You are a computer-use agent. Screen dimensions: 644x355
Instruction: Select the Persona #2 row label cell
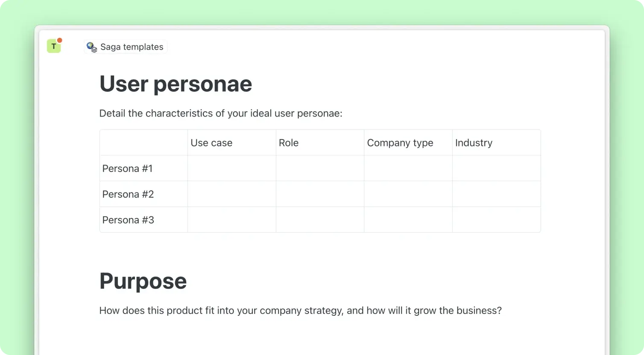[x=143, y=194]
